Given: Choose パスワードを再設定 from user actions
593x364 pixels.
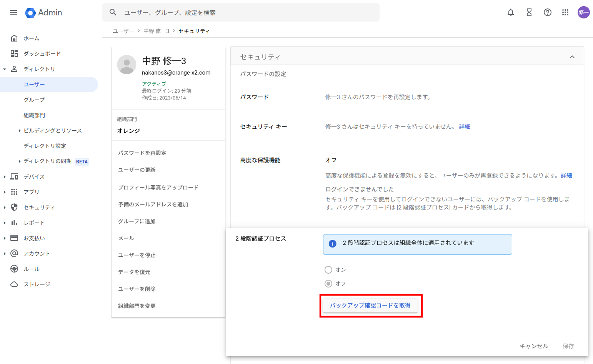Looking at the screenshot, I should pyautogui.click(x=142, y=153).
